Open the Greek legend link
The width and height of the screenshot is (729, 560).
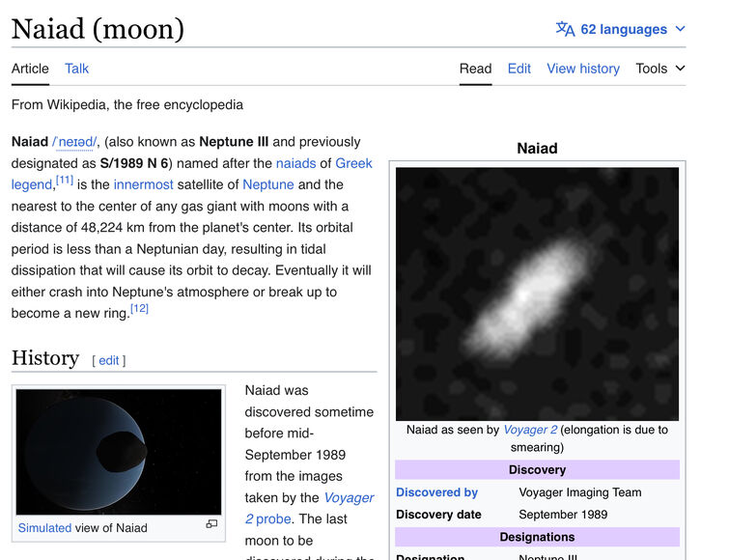click(353, 163)
